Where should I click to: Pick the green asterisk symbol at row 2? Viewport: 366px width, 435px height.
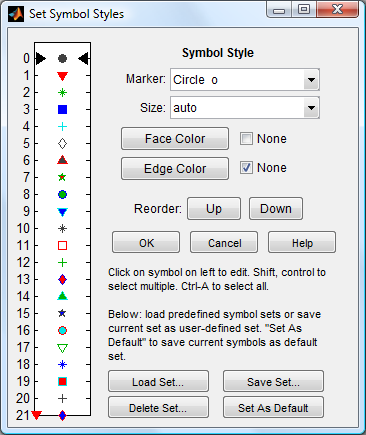pyautogui.click(x=62, y=92)
